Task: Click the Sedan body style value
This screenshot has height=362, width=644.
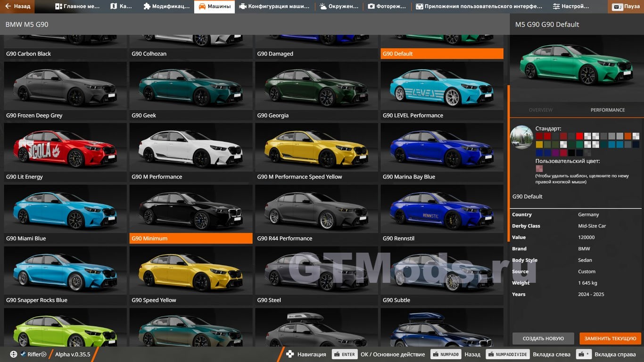Action: click(x=585, y=260)
